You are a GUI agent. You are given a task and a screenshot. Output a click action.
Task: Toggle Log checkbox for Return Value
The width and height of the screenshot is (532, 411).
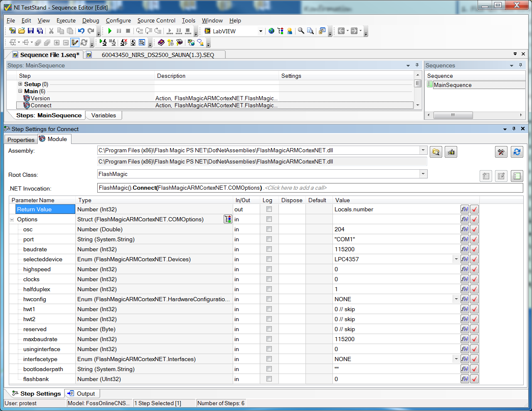click(269, 209)
